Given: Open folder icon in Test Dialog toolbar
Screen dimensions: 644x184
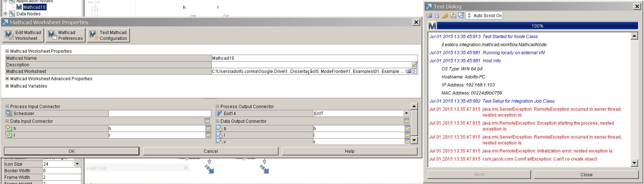Looking at the screenshot, I should point(429,15).
